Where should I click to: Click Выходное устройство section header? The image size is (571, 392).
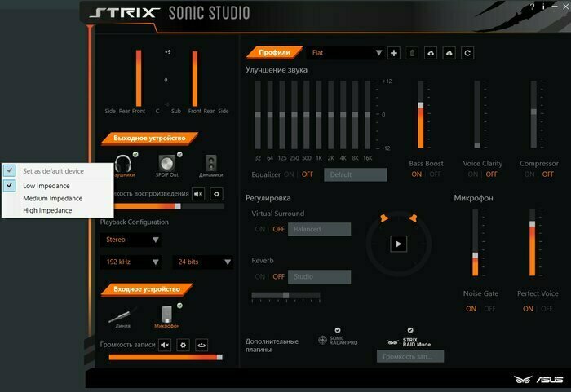click(149, 139)
